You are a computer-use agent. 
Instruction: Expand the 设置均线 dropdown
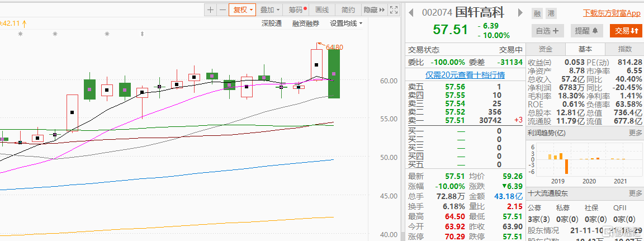pos(346,23)
